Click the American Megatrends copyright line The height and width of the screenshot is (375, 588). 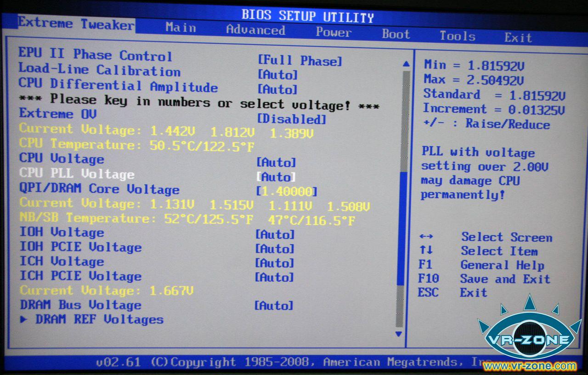click(294, 362)
